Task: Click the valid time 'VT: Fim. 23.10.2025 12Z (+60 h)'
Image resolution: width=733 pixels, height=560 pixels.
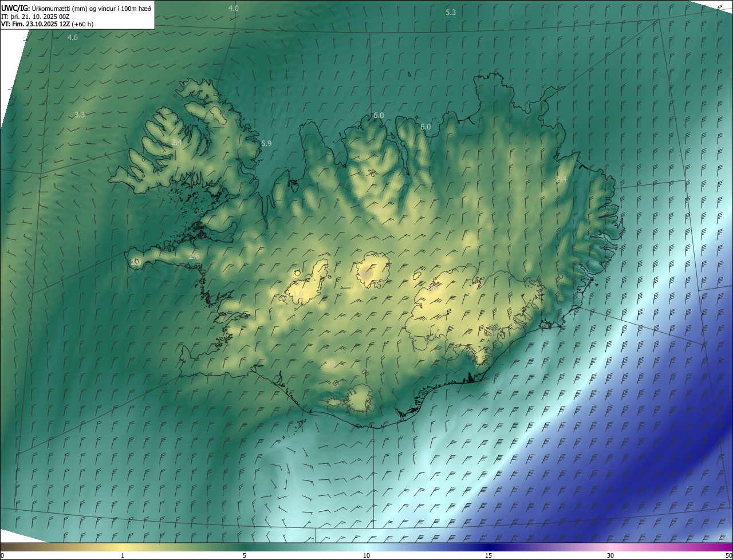Action: 47,24
